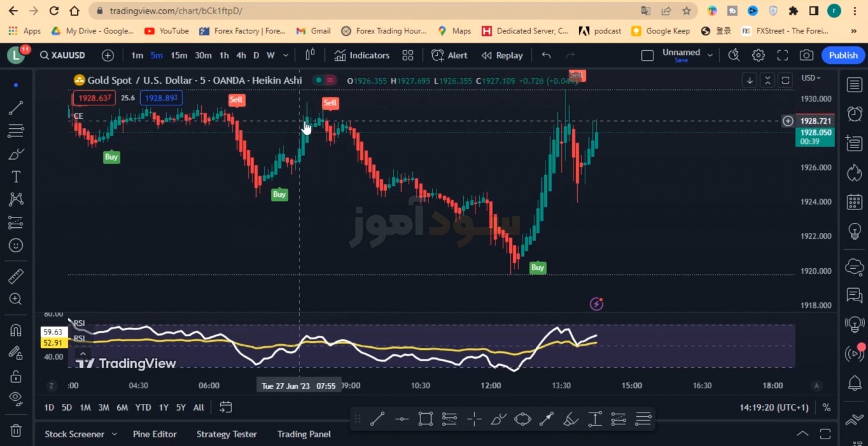Create an Alert from top toolbar

(x=449, y=55)
